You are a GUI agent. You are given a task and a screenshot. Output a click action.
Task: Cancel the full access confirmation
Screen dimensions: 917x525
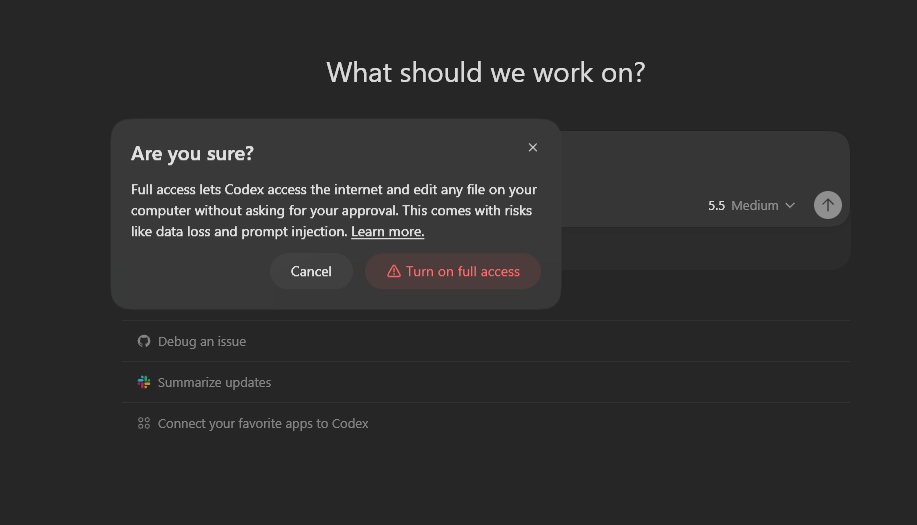pyautogui.click(x=311, y=271)
